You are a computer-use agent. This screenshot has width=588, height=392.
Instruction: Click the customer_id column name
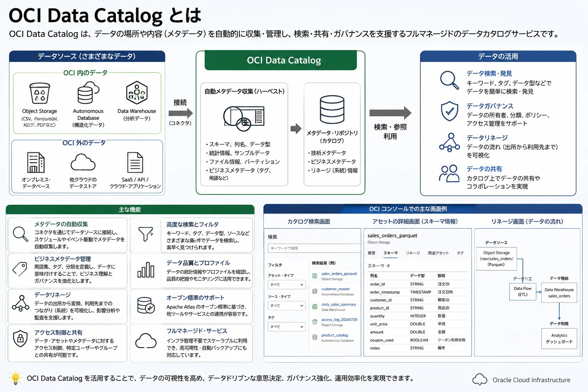coord(381,300)
